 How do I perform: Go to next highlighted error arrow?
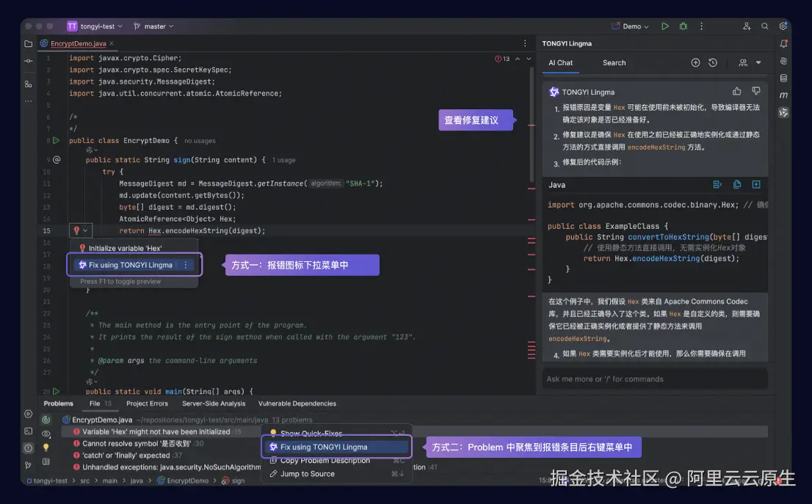(529, 59)
